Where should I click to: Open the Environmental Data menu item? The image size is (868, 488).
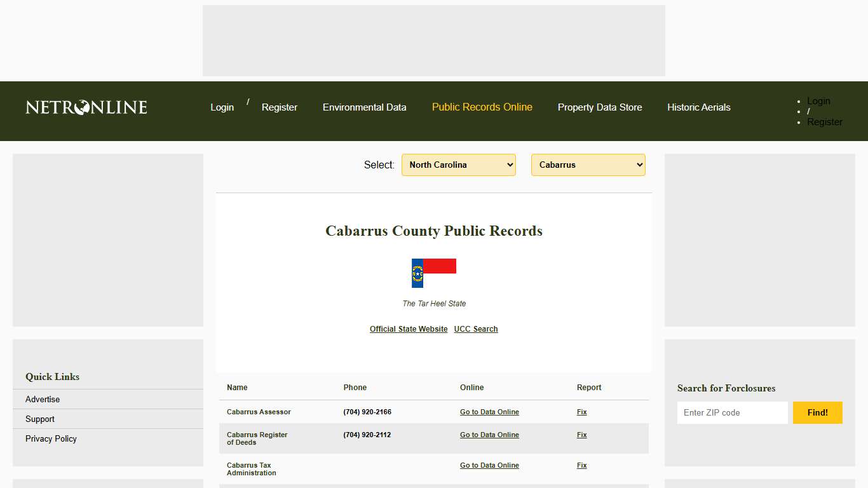[x=364, y=107]
